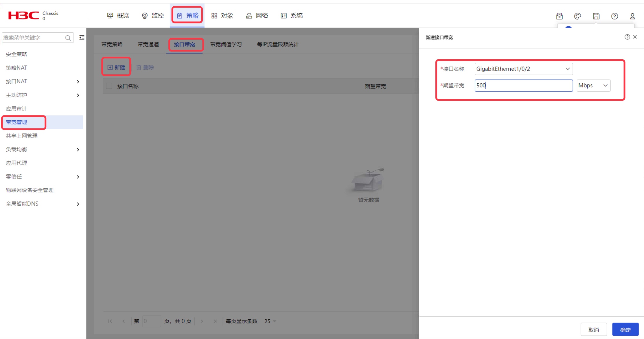Expand the 负载均衡 submenu arrow

click(78, 150)
